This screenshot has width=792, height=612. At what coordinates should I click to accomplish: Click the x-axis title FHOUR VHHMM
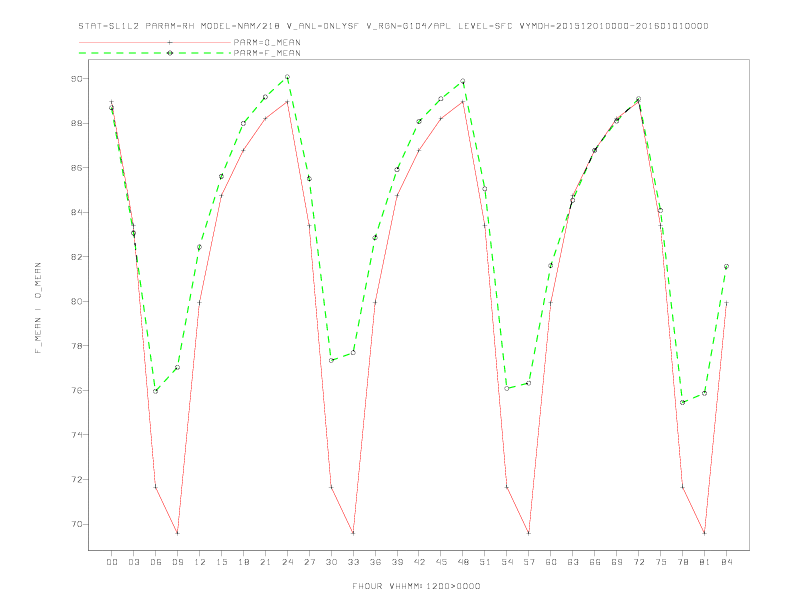pyautogui.click(x=416, y=586)
